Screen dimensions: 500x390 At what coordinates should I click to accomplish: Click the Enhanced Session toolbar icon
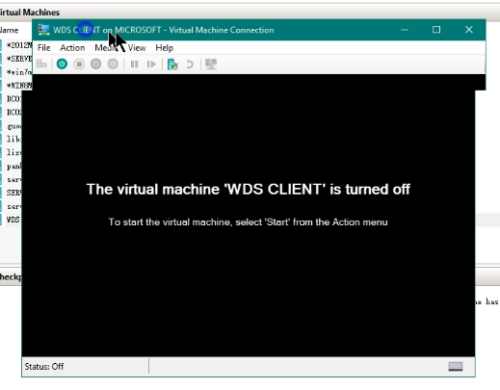coord(211,64)
